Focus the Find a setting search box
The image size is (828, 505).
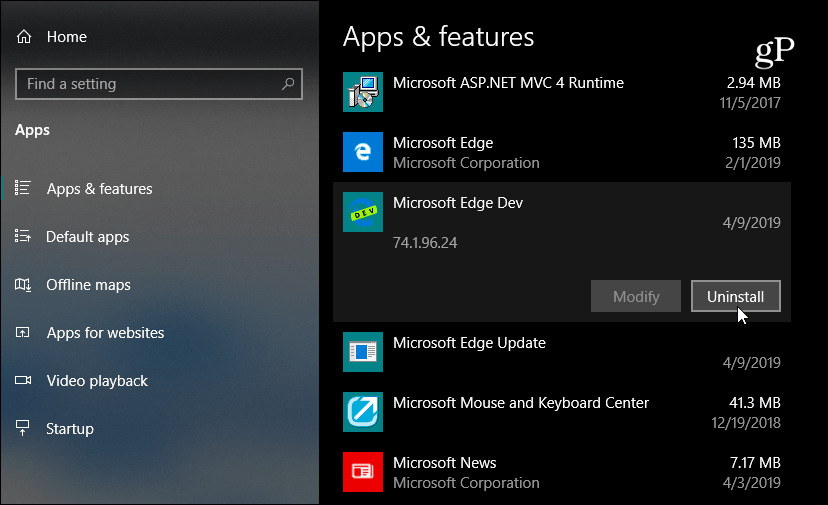click(x=159, y=84)
